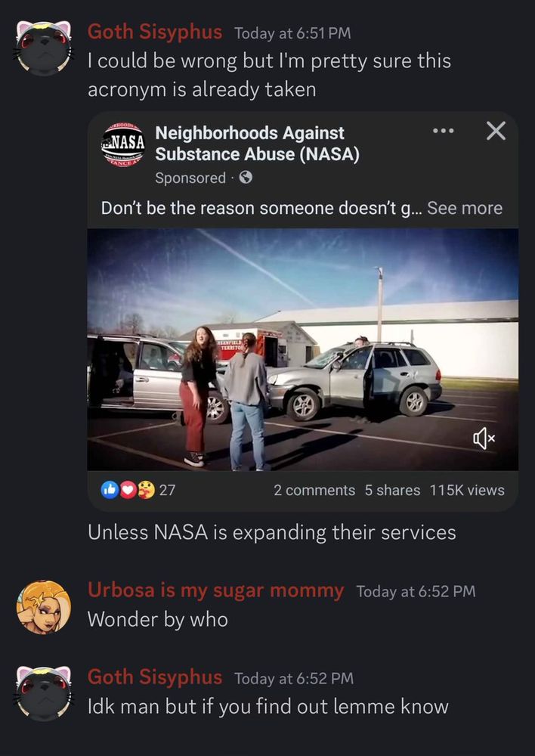Image resolution: width=535 pixels, height=756 pixels.
Task: Click the reaction count 27
Action: pos(167,490)
